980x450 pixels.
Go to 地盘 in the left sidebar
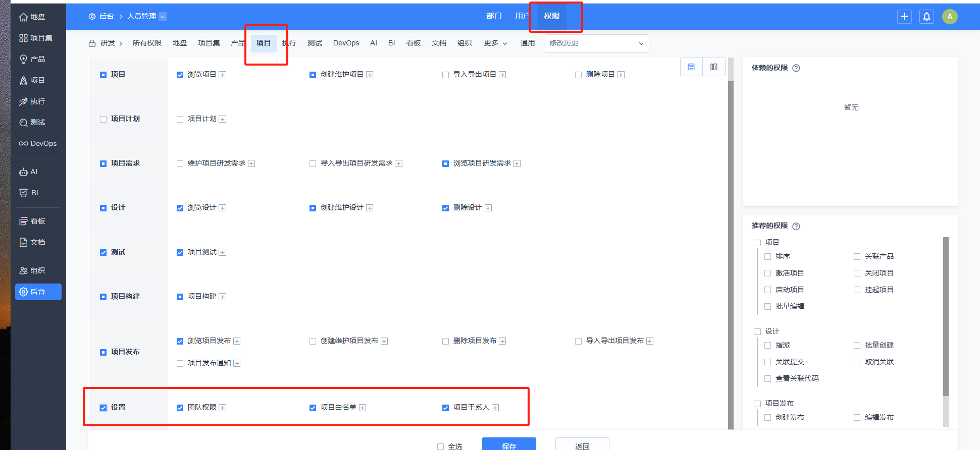pos(33,17)
